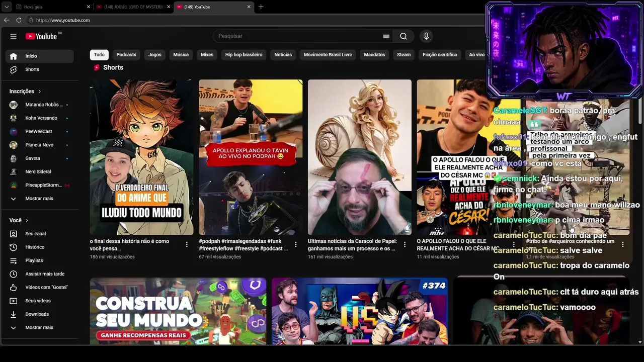This screenshot has width=644, height=362.
Task: Open options menu for anime final Short
Action: tap(187, 244)
